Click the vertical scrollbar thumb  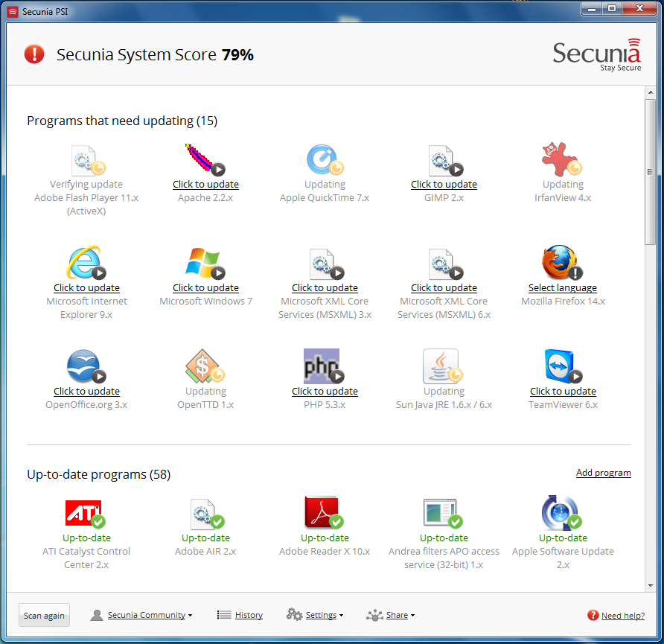point(651,172)
